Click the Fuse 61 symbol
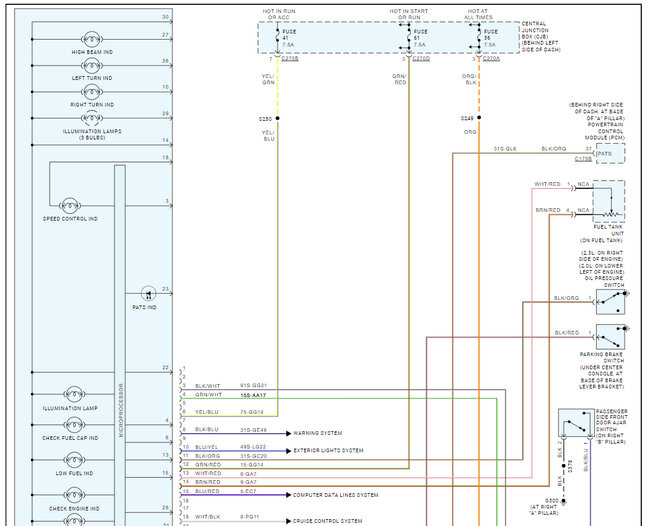This screenshot has height=526, width=650. (x=409, y=38)
